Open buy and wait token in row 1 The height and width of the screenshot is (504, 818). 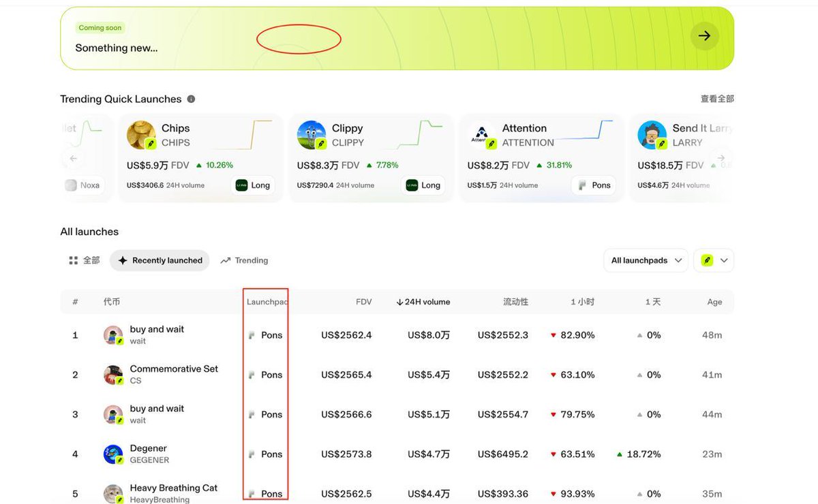point(397,335)
